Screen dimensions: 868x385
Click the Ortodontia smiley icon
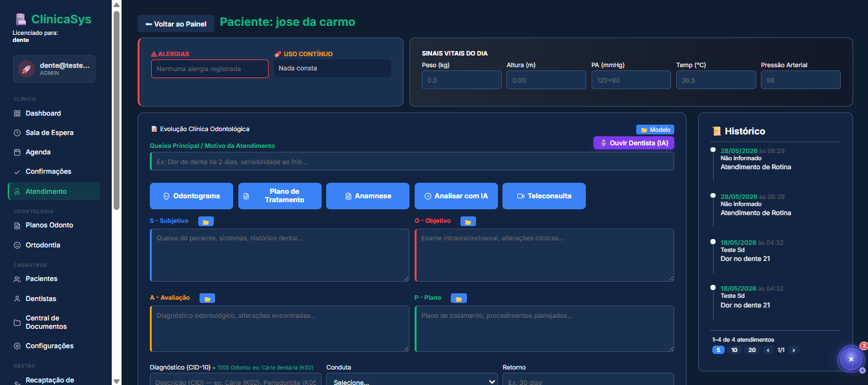17,245
